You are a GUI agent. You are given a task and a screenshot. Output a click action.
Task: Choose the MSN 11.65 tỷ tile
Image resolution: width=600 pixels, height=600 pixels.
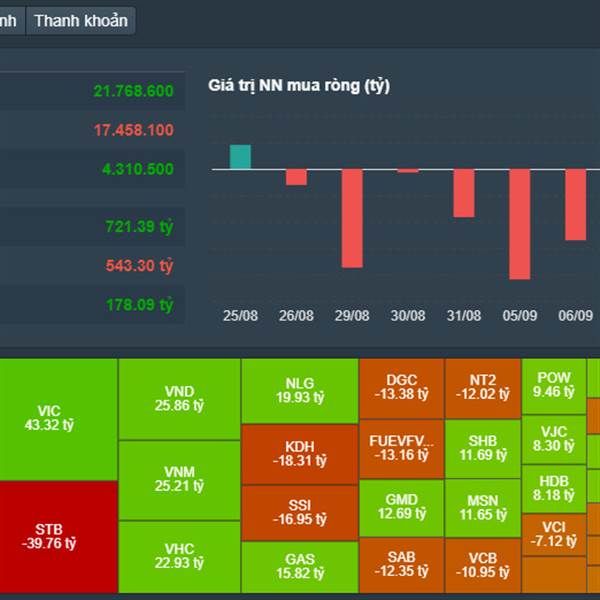483,509
